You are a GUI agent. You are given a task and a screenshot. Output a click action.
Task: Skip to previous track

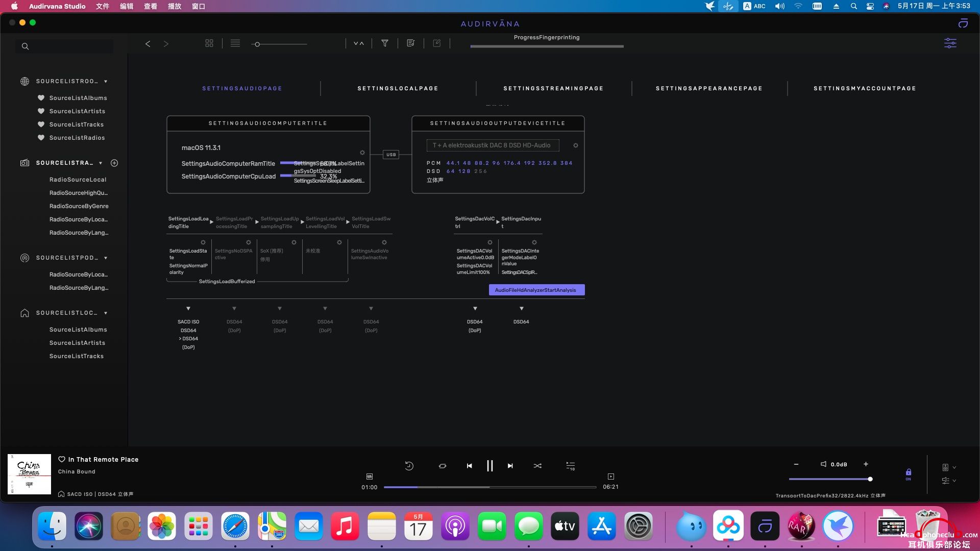click(470, 466)
